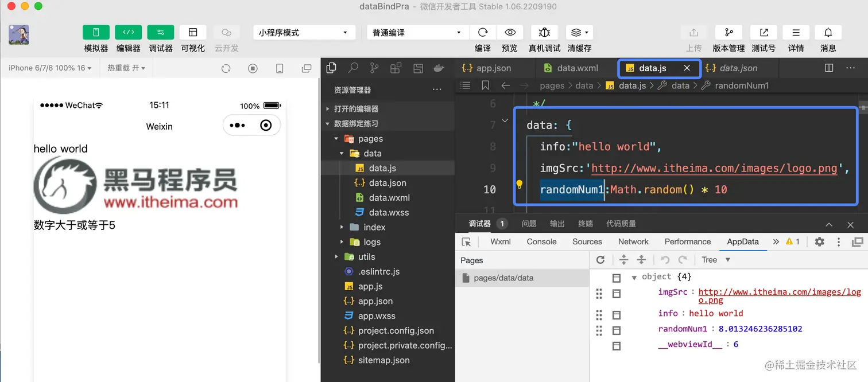Open the clear cache (清缓存) menu
This screenshot has height=382, width=868.
pos(579,33)
